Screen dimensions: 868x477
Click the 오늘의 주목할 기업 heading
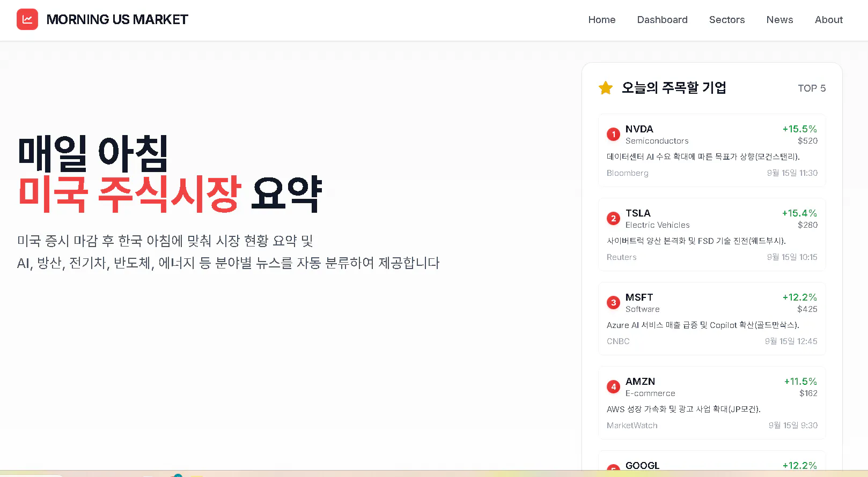674,88
